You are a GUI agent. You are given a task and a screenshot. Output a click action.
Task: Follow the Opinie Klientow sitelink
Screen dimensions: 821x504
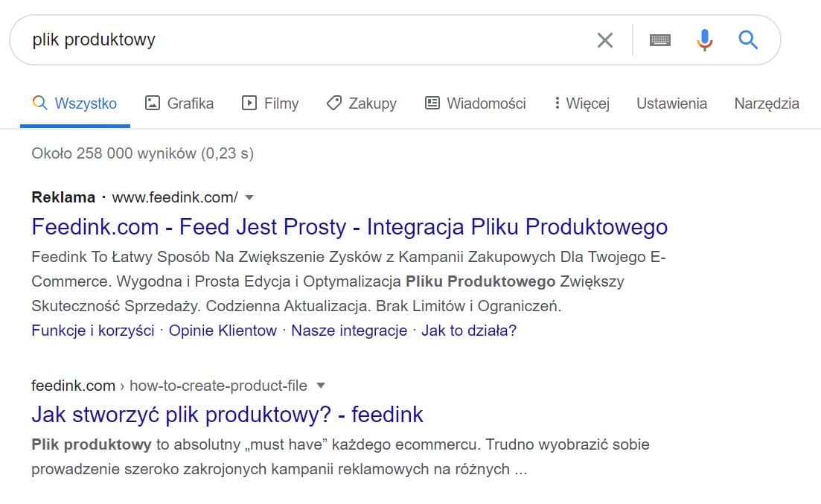pyautogui.click(x=223, y=331)
